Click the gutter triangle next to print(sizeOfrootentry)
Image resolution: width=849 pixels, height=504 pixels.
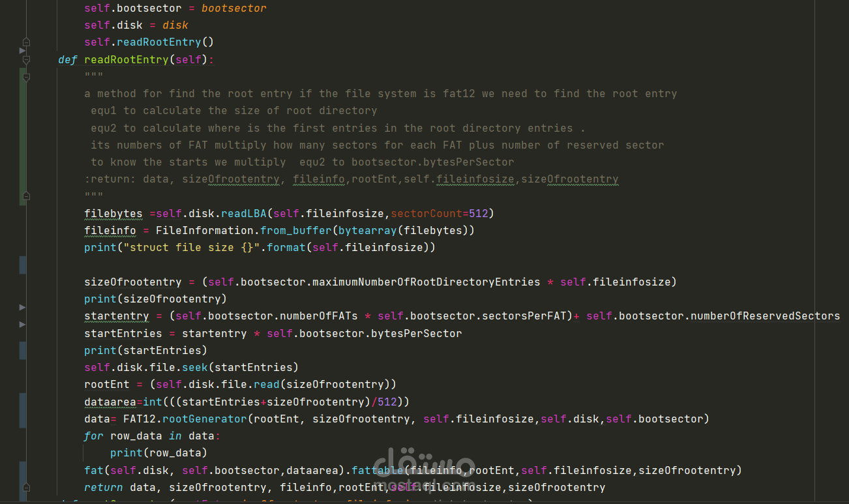[x=23, y=306]
